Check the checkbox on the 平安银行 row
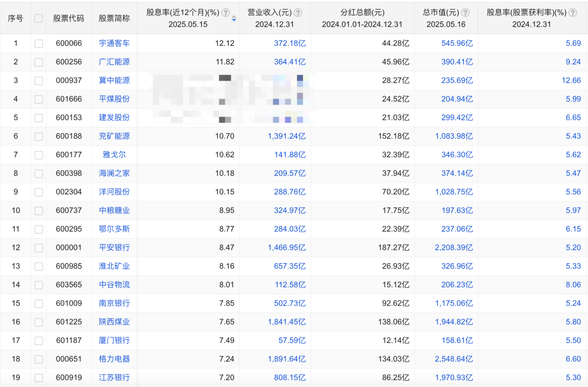Screen dimensions: 588x387 tap(38, 248)
